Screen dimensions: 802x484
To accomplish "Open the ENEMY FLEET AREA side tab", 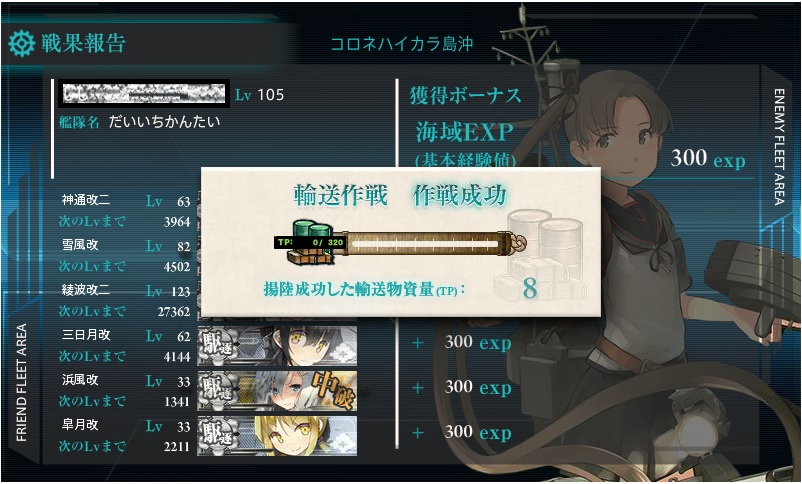I will [x=779, y=147].
